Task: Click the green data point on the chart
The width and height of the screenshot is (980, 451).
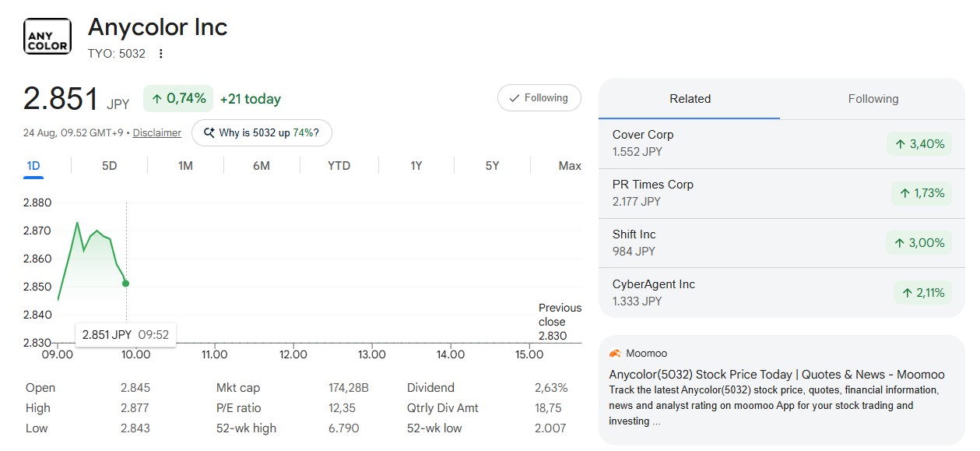Action: 126,284
